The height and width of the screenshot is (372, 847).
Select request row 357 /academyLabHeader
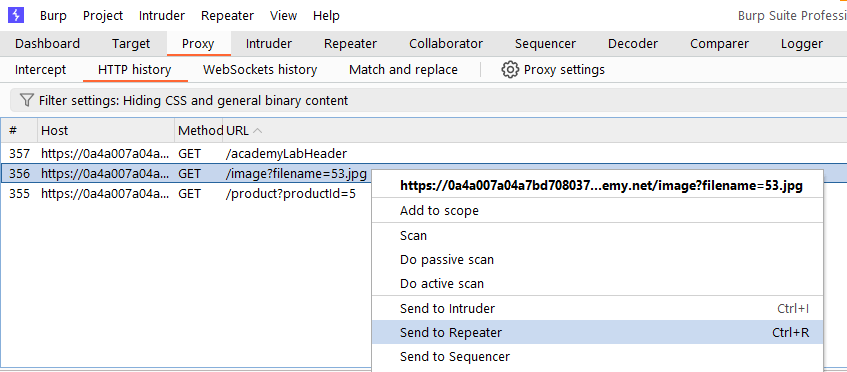[x=424, y=154]
